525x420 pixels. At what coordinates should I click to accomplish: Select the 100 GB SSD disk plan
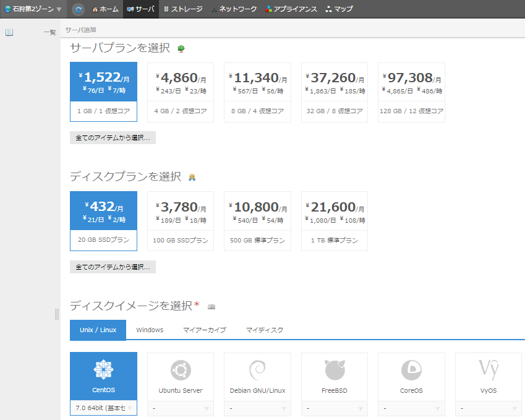(181, 221)
